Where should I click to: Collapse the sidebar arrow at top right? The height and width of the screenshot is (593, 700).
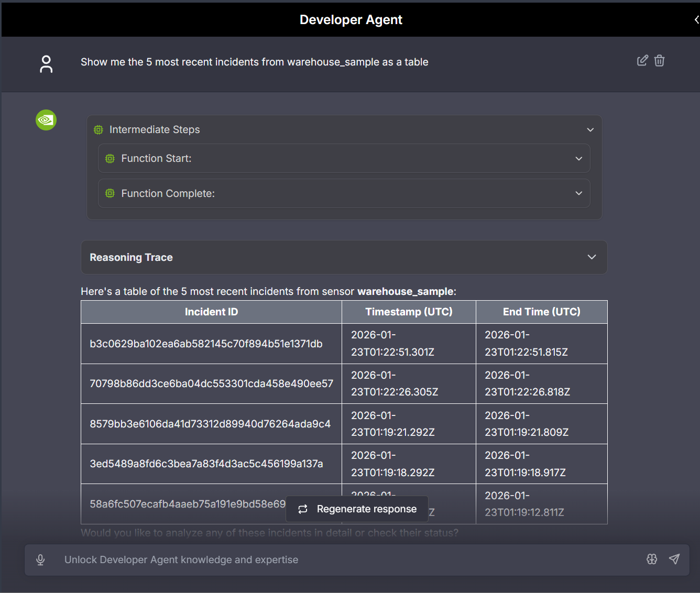(696, 20)
